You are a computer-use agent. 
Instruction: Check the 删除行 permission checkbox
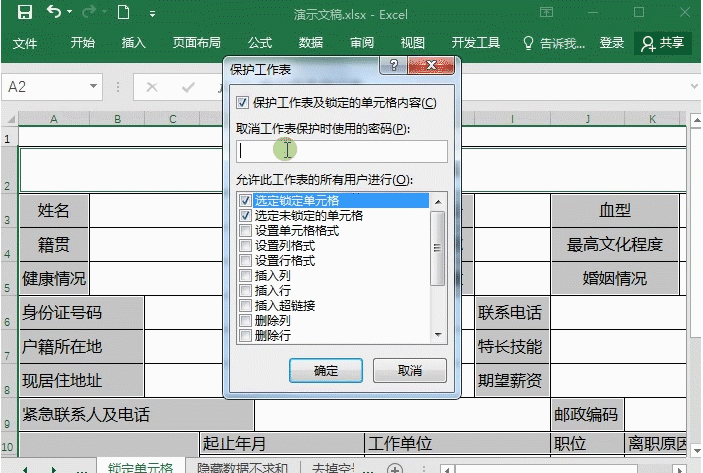click(245, 335)
